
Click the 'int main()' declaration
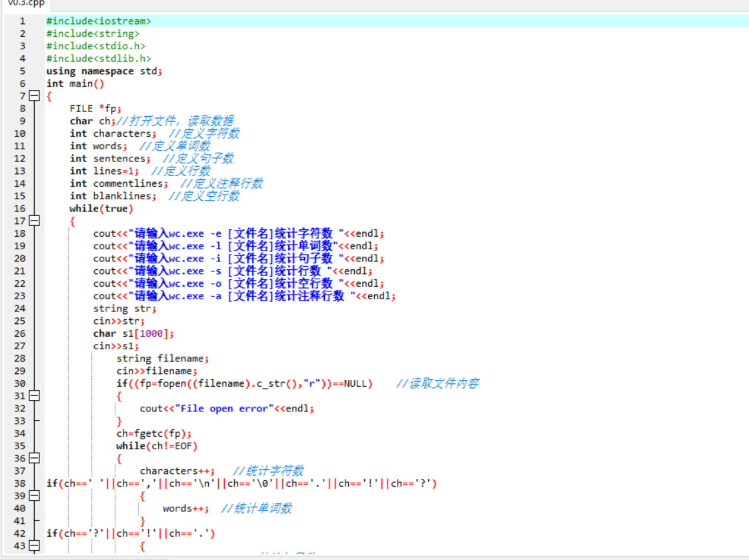75,83
